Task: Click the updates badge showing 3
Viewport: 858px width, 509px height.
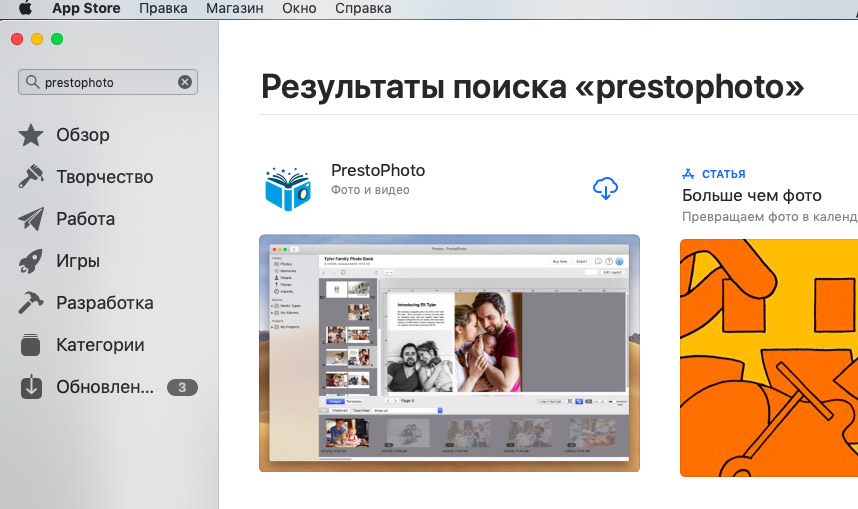Action: [182, 387]
